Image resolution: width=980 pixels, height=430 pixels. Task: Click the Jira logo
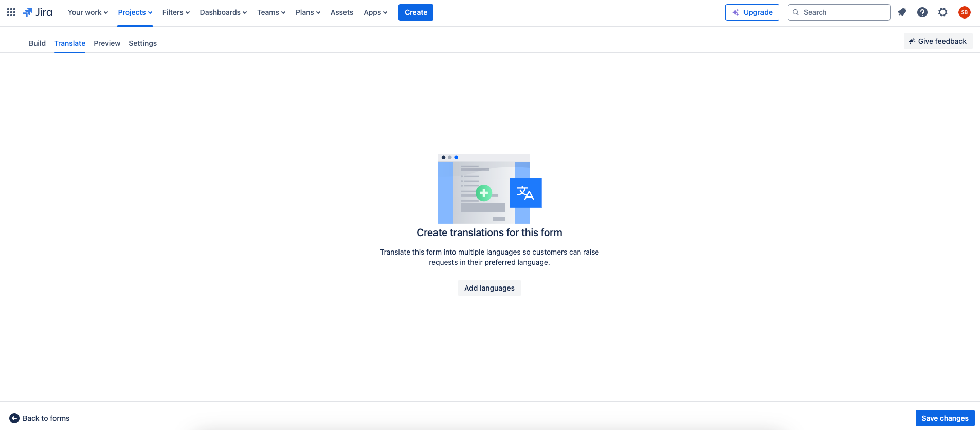coord(38,12)
